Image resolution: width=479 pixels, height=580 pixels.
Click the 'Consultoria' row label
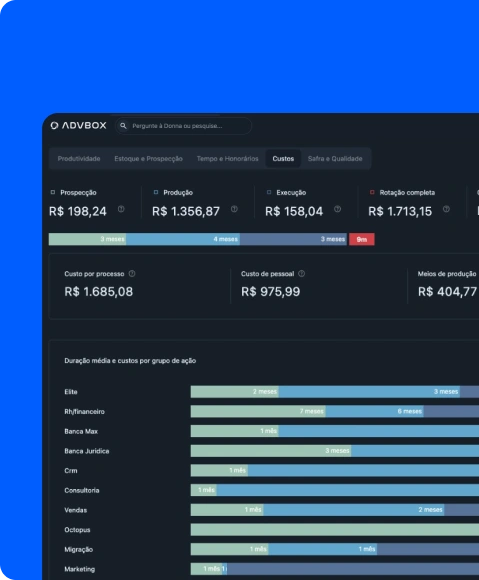click(82, 490)
